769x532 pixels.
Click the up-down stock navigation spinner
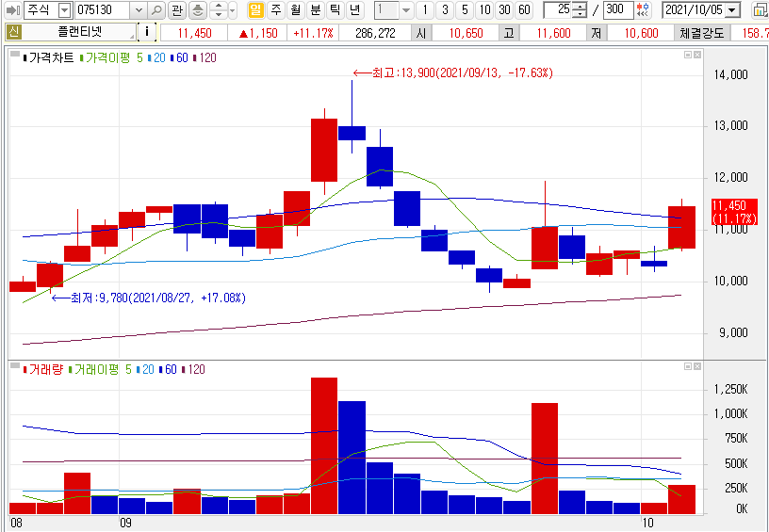click(x=219, y=9)
